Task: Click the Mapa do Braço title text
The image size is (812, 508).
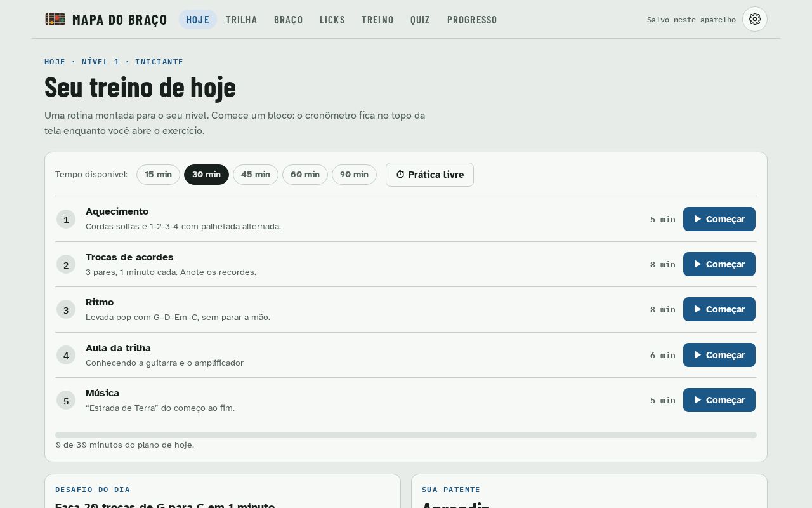Action: tap(120, 20)
